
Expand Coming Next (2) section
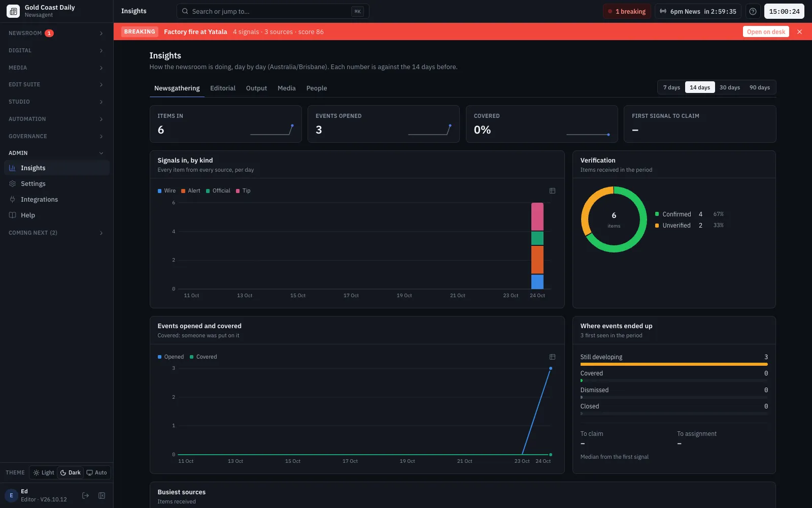click(57, 233)
